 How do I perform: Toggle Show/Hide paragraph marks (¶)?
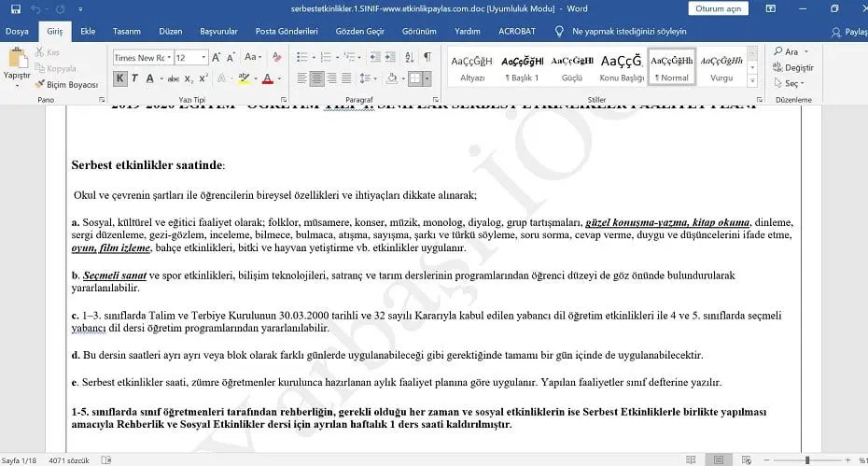(427, 57)
